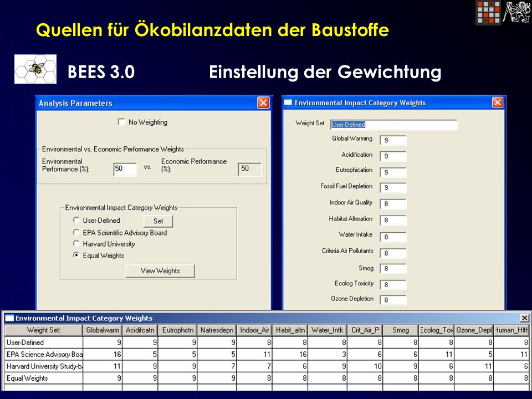Click the weights table window title icon
The height and width of the screenshot is (399, 532).
pyautogui.click(x=9, y=318)
